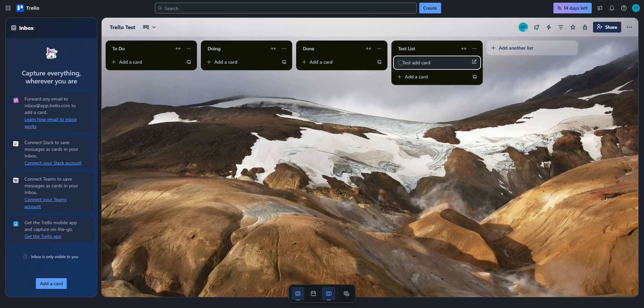The width and height of the screenshot is (644, 308).
Task: Click Add a card in Inbox panel
Action: point(51,284)
